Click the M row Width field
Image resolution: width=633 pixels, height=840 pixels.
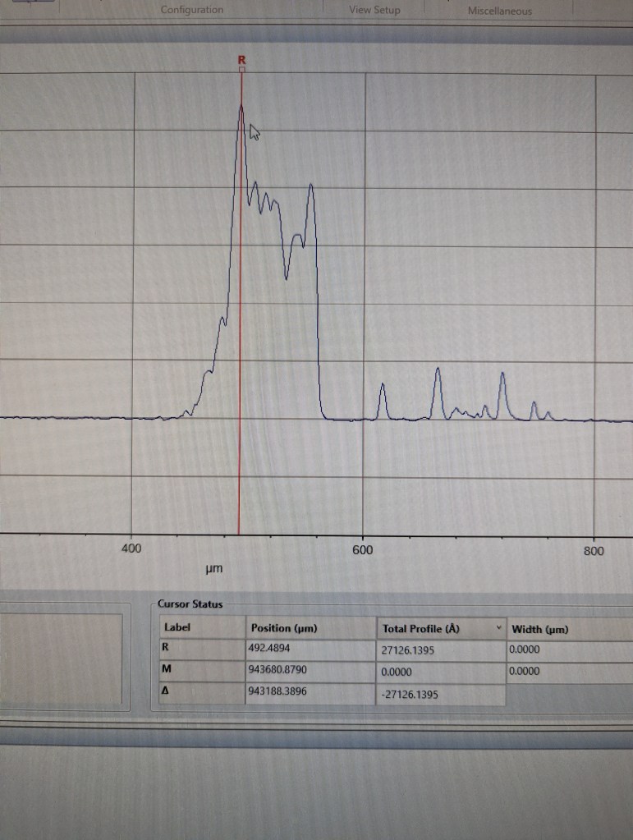tap(568, 671)
